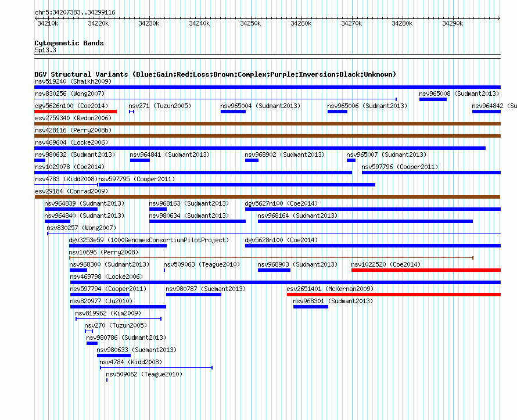Click the 34270k ruler position
This screenshot has width=517, height=420.
click(351, 23)
